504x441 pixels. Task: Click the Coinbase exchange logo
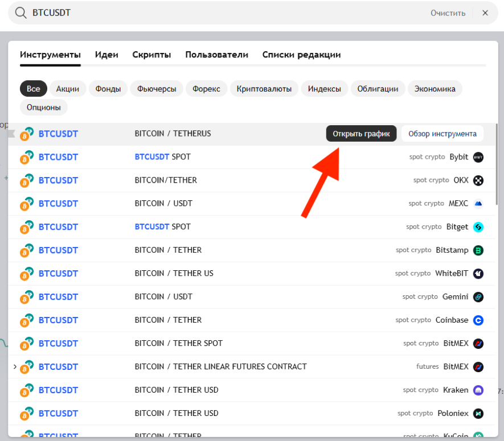click(478, 320)
